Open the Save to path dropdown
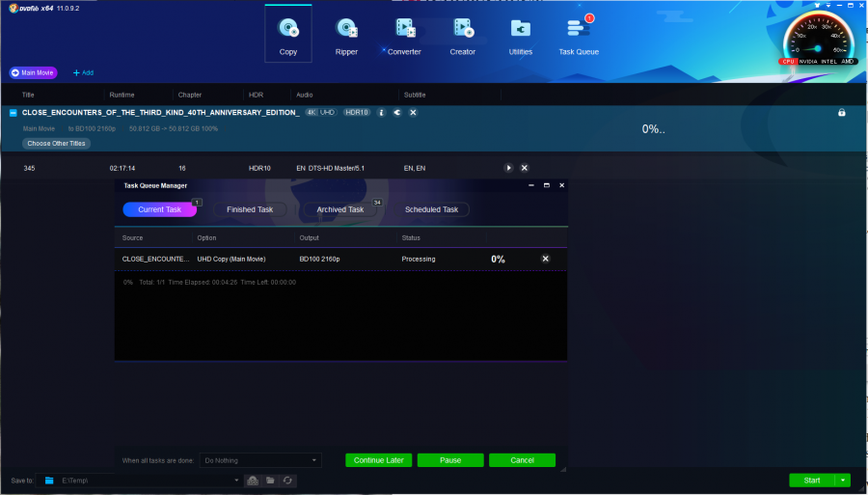The image size is (868, 495). [x=236, y=481]
